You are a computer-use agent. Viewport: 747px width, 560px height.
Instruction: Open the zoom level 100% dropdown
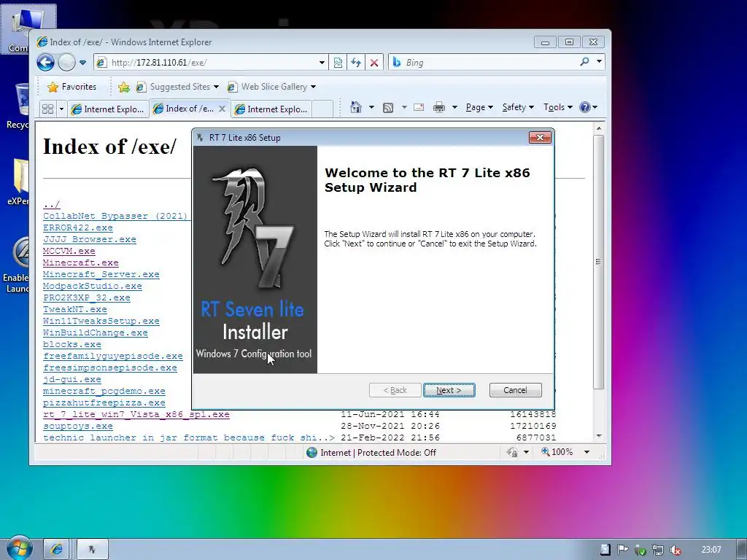587,452
